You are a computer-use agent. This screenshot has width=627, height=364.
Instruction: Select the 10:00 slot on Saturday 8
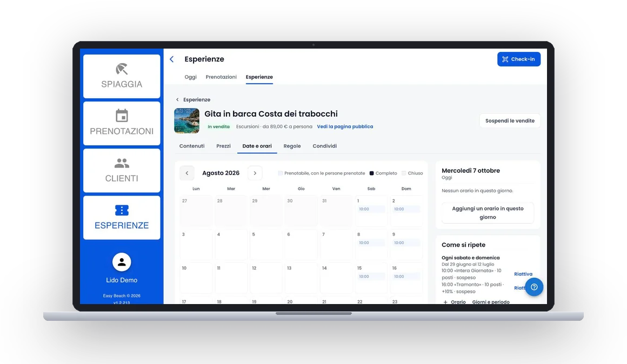tap(371, 242)
